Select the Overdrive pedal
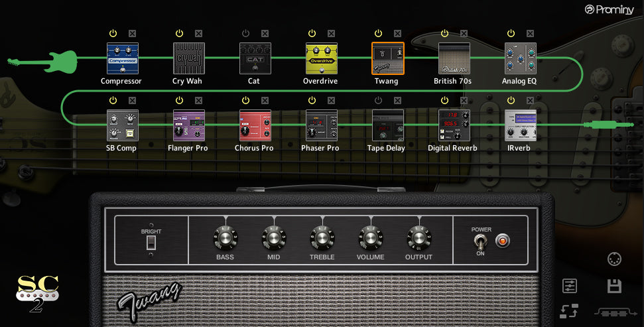Screen dimensions: 644x327 [x=321, y=58]
